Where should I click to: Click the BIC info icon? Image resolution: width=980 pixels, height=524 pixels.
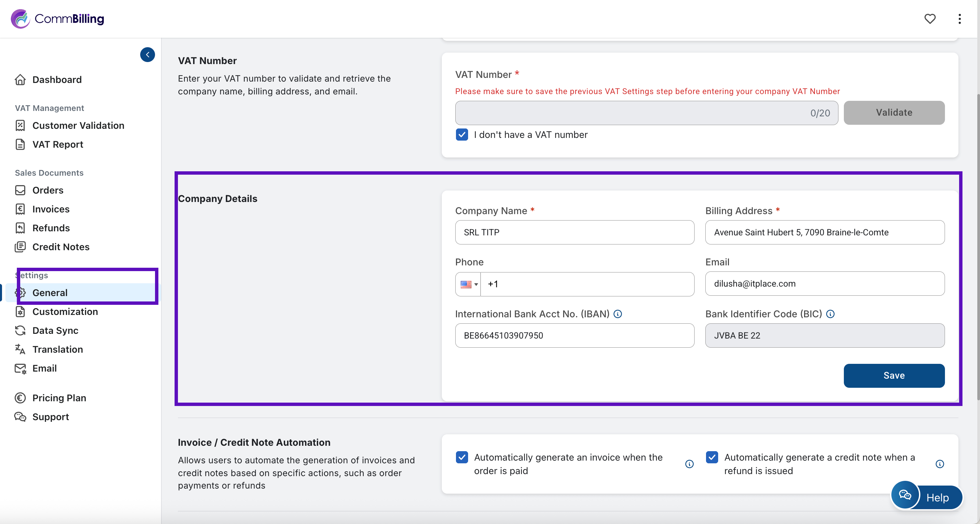[x=830, y=314]
